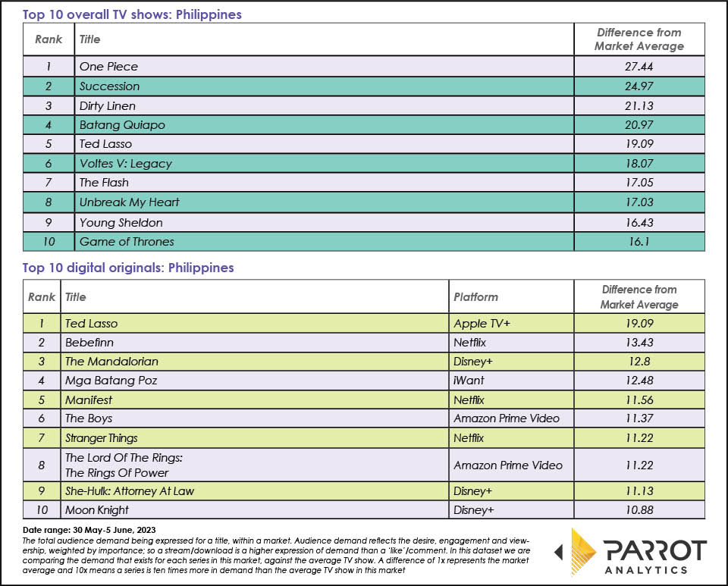Click 'Disney+' in the She-Hulk row

[472, 491]
